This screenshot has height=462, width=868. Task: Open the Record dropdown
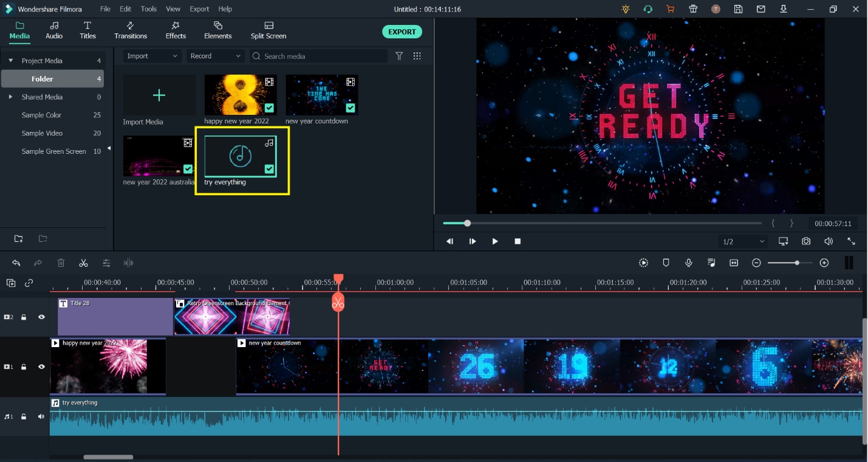215,56
